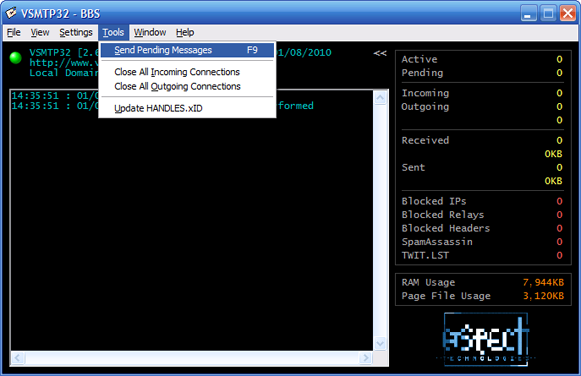Close the VSMTP32 window
Image resolution: width=581 pixels, height=376 pixels.
pos(568,13)
